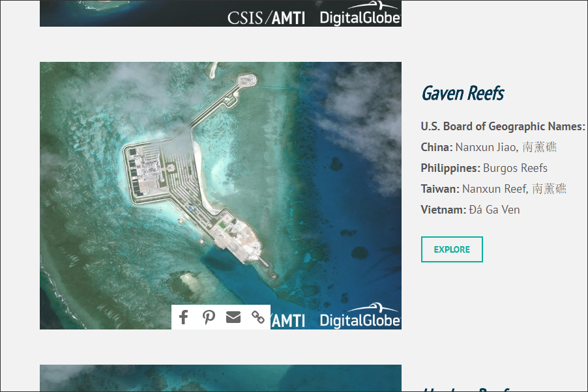The image size is (588, 392).
Task: Click Chinese characters in the China row
Action: pyautogui.click(x=539, y=147)
